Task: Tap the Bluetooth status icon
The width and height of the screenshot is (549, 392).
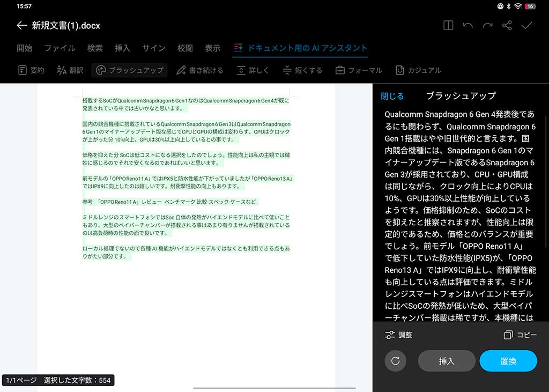Action: [509, 6]
